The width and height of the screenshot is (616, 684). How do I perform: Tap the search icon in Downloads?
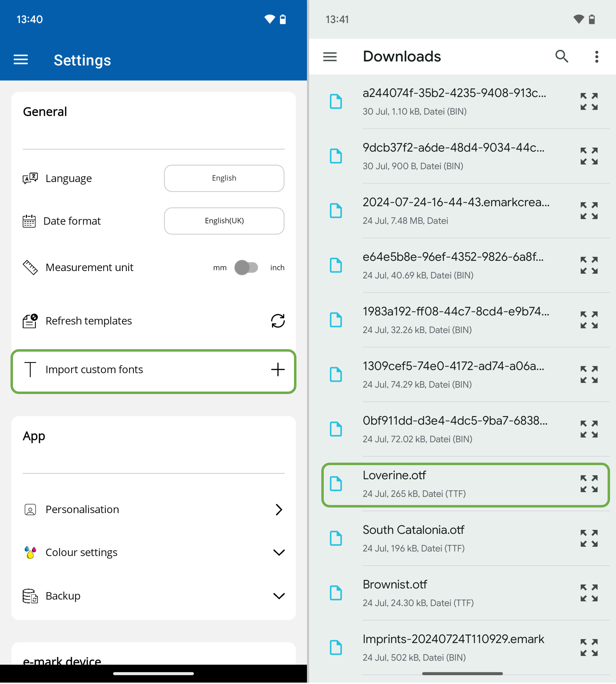(561, 56)
